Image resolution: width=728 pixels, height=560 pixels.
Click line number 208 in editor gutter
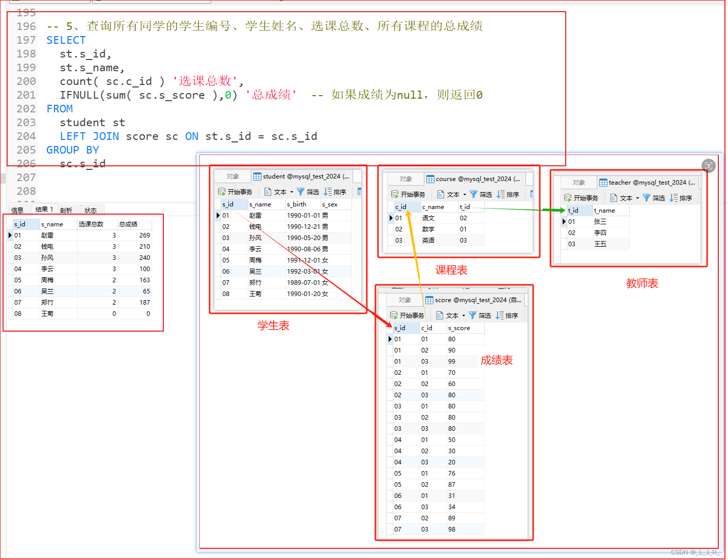[x=26, y=191]
